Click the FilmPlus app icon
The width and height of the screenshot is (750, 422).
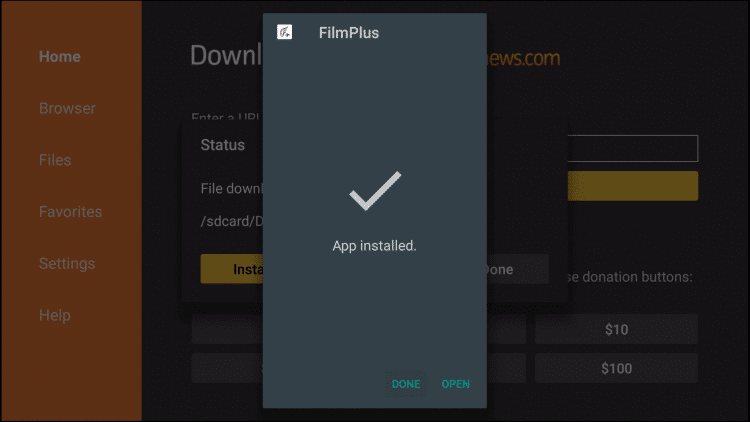tap(285, 32)
